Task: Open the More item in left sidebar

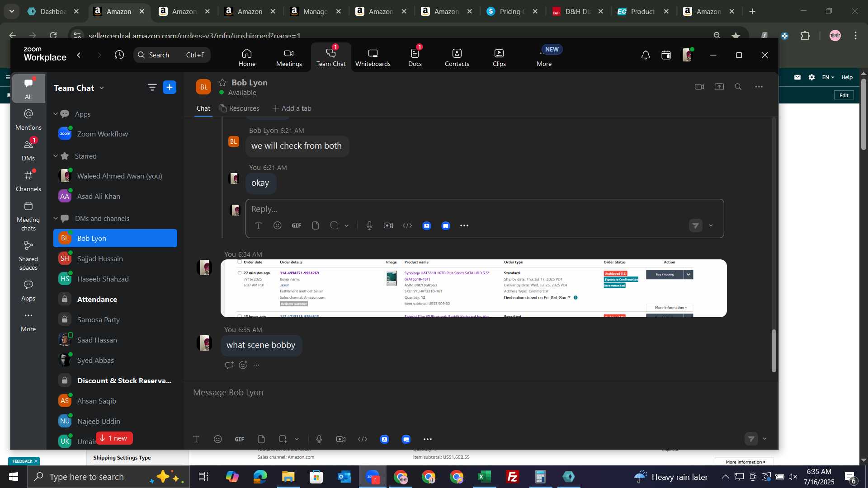Action: [x=28, y=321]
